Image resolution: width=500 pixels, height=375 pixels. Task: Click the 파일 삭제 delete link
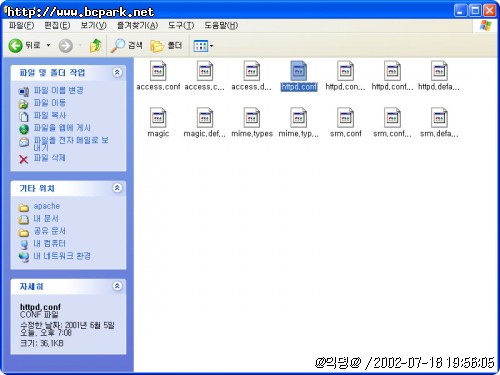[50, 158]
